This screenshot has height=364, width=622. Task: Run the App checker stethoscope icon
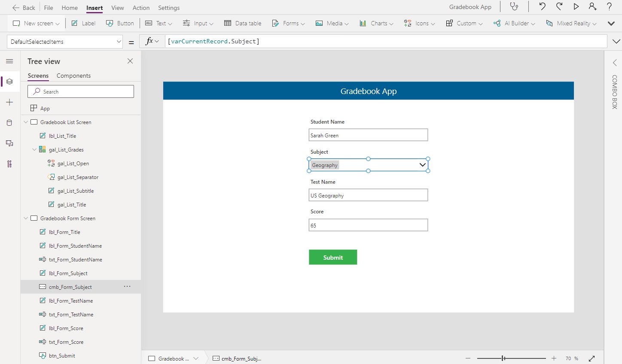(x=514, y=6)
